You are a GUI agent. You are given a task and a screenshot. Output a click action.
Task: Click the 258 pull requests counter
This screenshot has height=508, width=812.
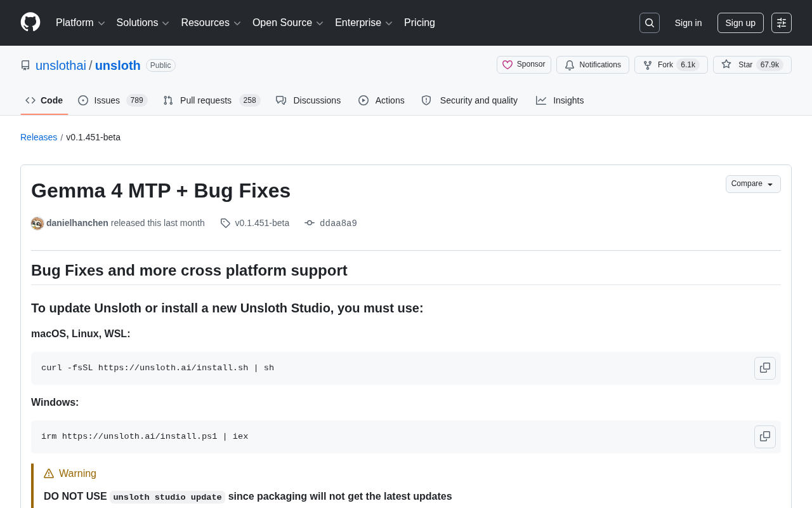[x=250, y=100]
